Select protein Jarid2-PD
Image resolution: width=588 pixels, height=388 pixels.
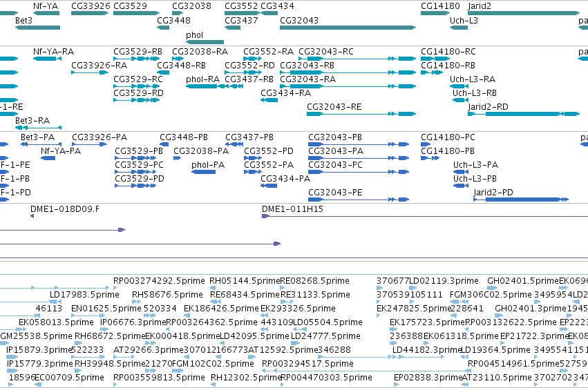click(493, 193)
